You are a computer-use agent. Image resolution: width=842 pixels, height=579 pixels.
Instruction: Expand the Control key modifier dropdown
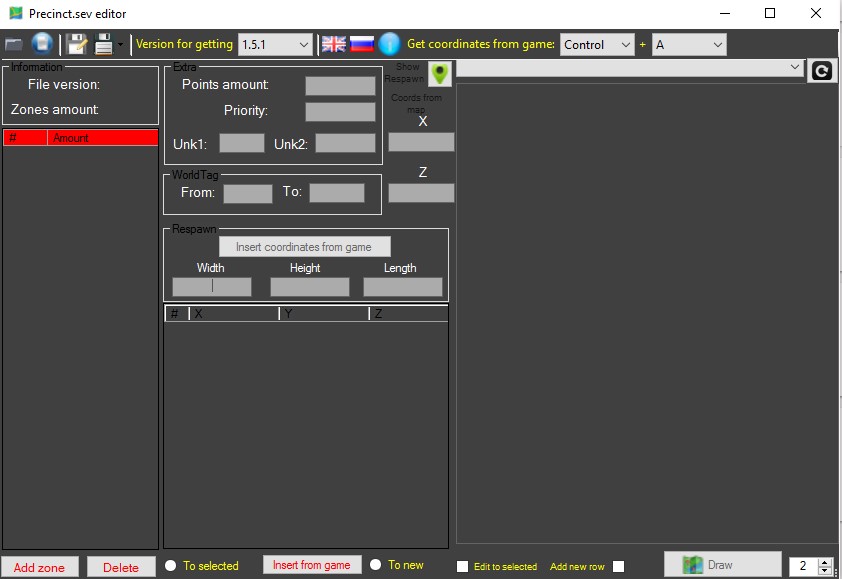(x=597, y=45)
